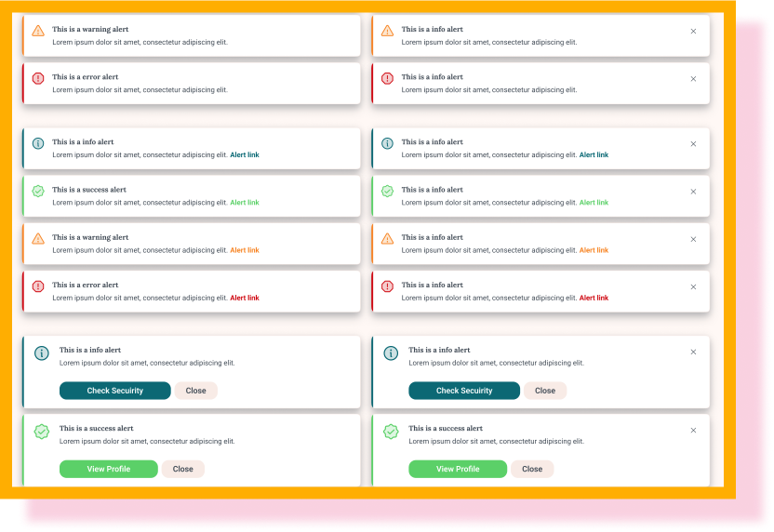Click the large success badge icon in the left View Profile alert
The width and height of the screenshot is (774, 532).
(x=42, y=432)
